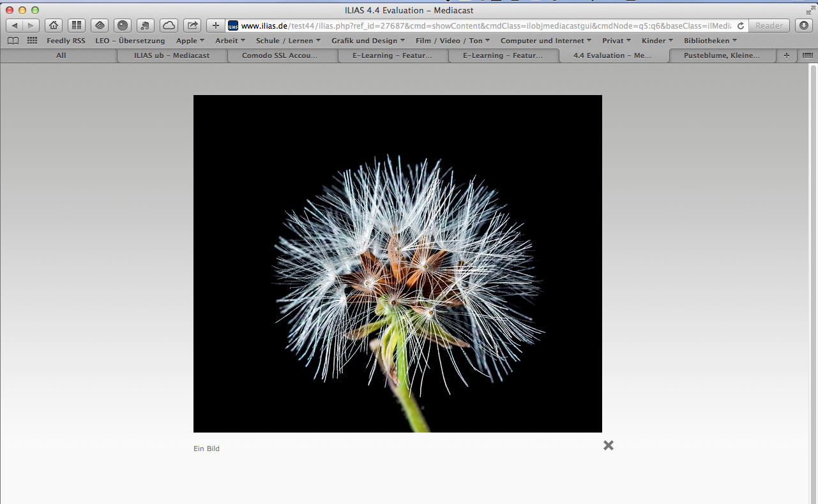Open the Feedly RSS bookmark
This screenshot has height=504, width=818.
click(66, 41)
